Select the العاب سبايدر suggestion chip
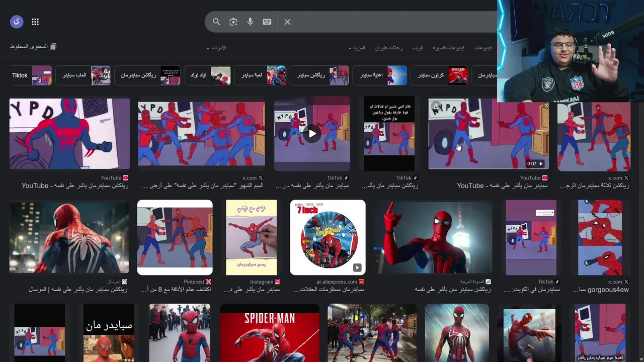 click(84, 75)
